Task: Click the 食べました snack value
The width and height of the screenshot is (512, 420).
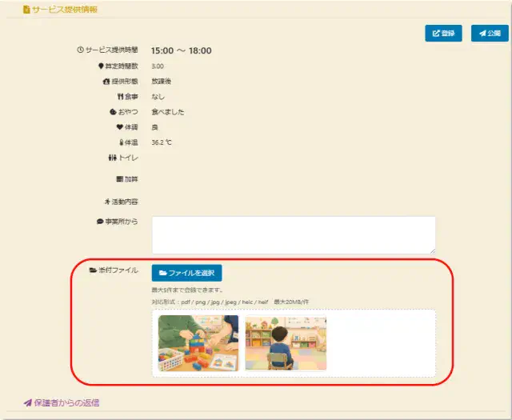Action: point(168,112)
